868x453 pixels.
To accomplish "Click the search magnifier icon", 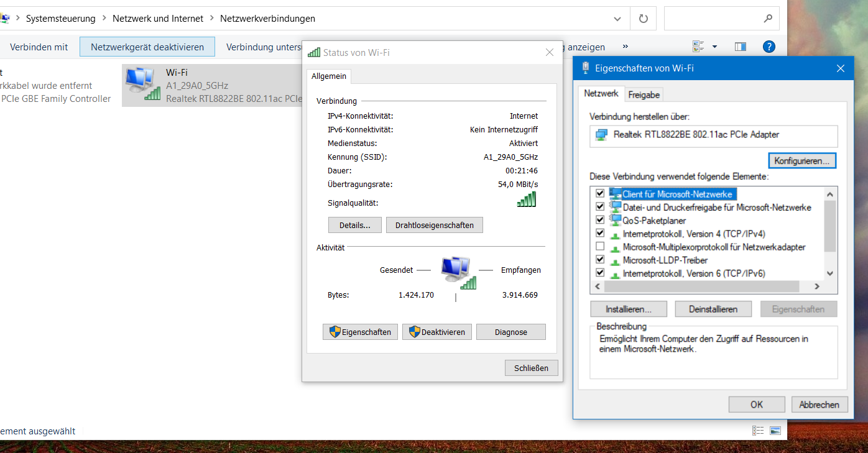I will [769, 19].
